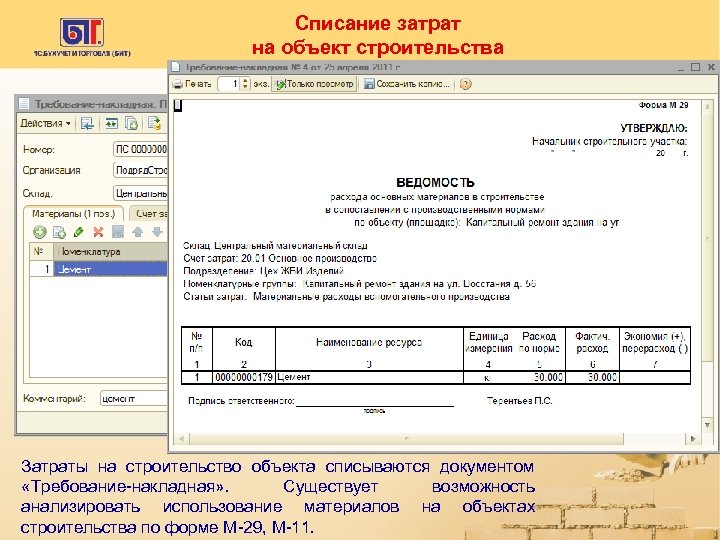Edit row with the green pencil icon
Screen dimensions: 720x540
(79, 232)
